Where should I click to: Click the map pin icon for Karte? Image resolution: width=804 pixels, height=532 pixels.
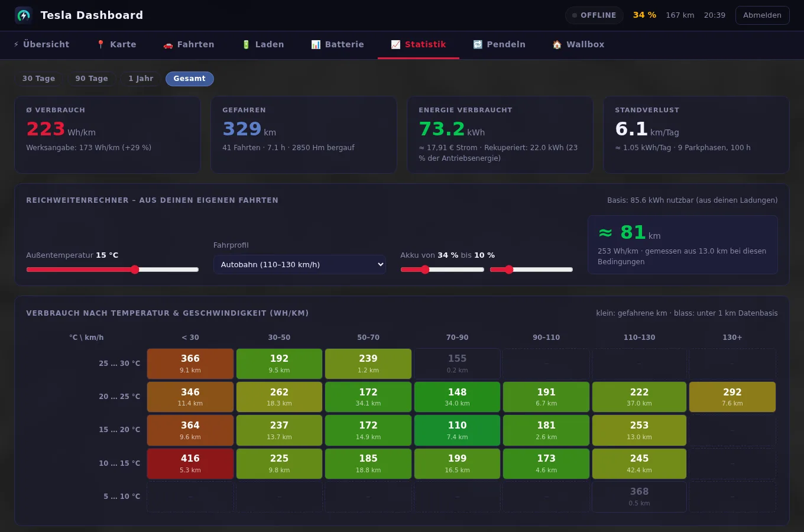(x=100, y=45)
